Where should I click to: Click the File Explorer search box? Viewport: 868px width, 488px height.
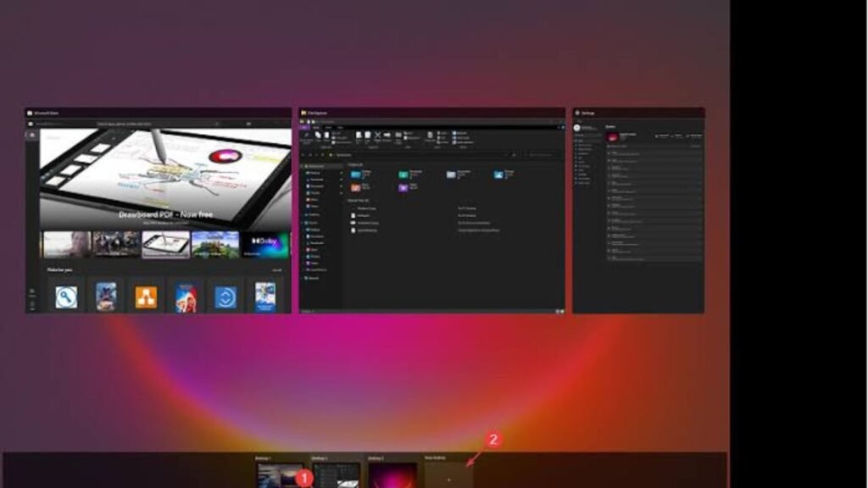coord(542,155)
